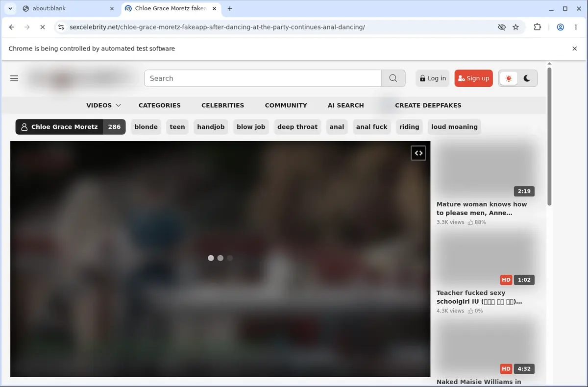Image resolution: width=588 pixels, height=387 pixels.
Task: Open the CATEGORIES menu item
Action: pyautogui.click(x=160, y=105)
